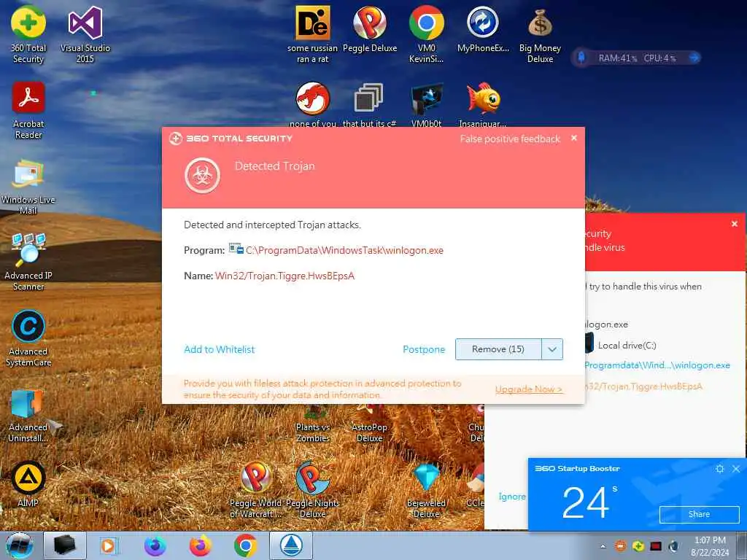Open media player taskbar icon

[109, 545]
